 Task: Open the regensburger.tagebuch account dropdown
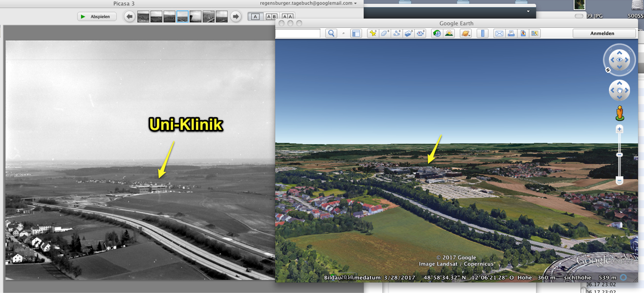[309, 3]
